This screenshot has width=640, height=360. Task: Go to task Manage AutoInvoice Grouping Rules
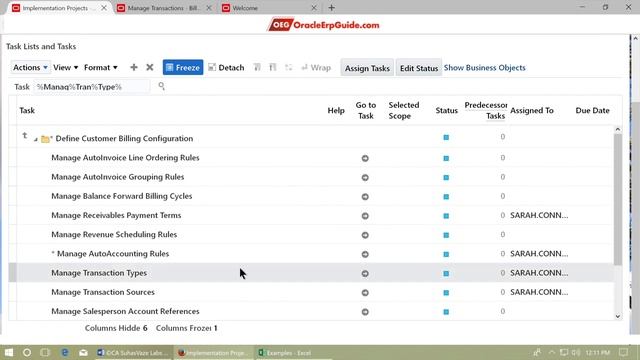tap(365, 178)
